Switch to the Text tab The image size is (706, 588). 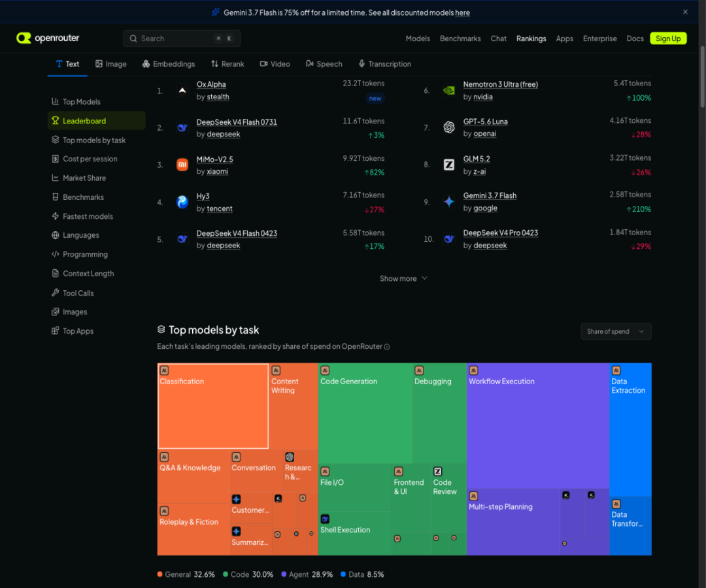67,64
